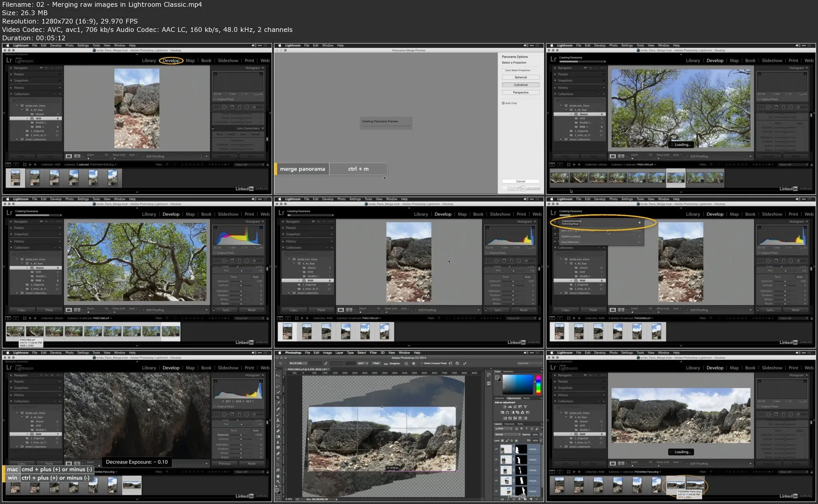Select the Clone Stamp tool in Photoshop
Viewport: 818px width, 504px height.
pos(278,420)
